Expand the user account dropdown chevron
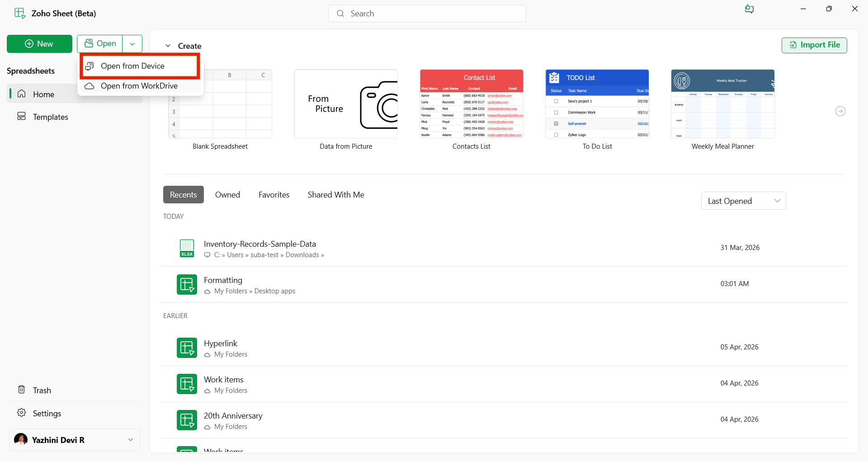Image resolution: width=868 pixels, height=461 pixels. [131, 440]
